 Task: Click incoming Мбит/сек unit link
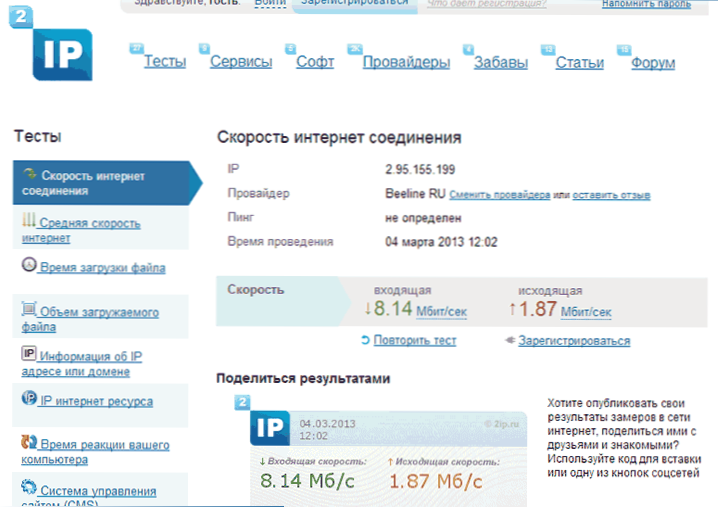point(441,311)
